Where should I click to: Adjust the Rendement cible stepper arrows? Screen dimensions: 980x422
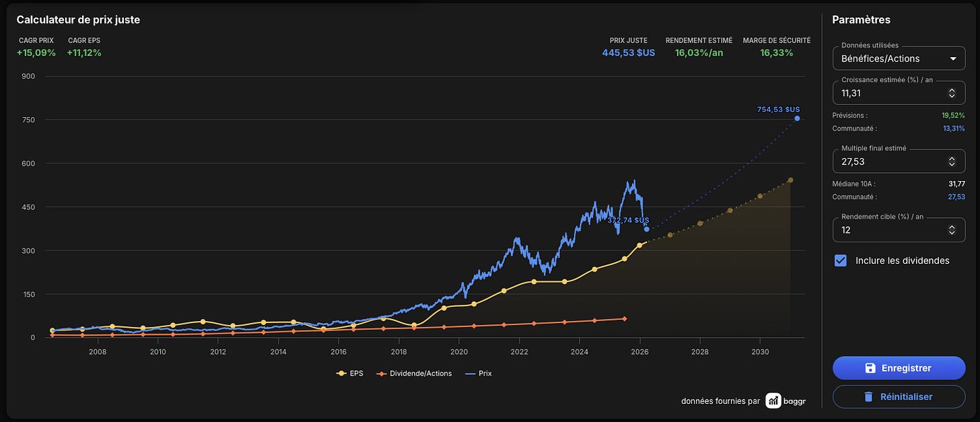(952, 230)
